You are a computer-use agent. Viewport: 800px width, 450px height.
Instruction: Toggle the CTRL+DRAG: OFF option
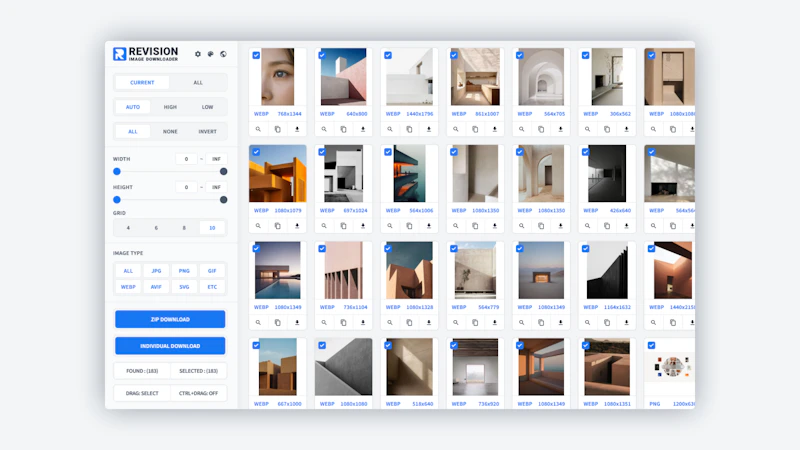point(198,393)
